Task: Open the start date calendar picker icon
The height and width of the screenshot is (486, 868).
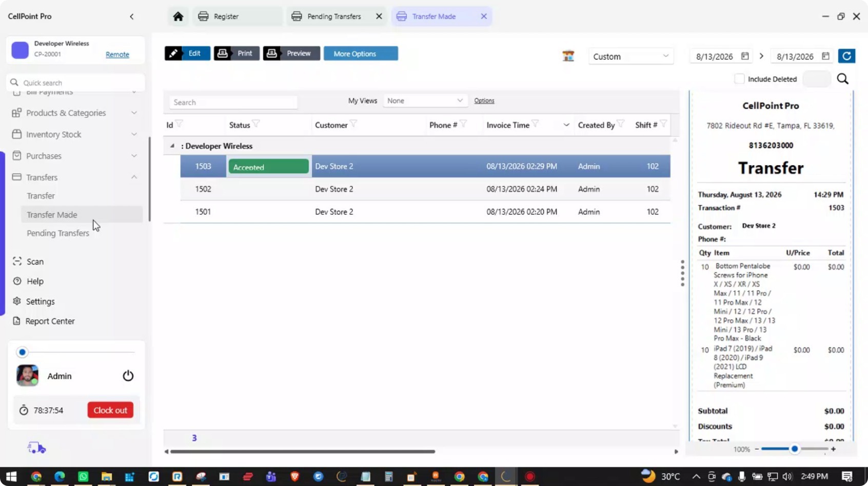Action: pyautogui.click(x=745, y=56)
